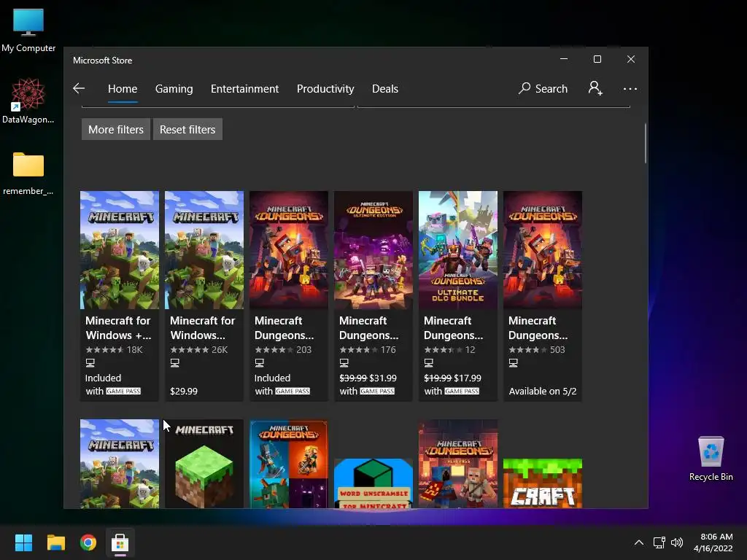Click the $17.99 sale price
747x560 pixels.
pos(468,378)
